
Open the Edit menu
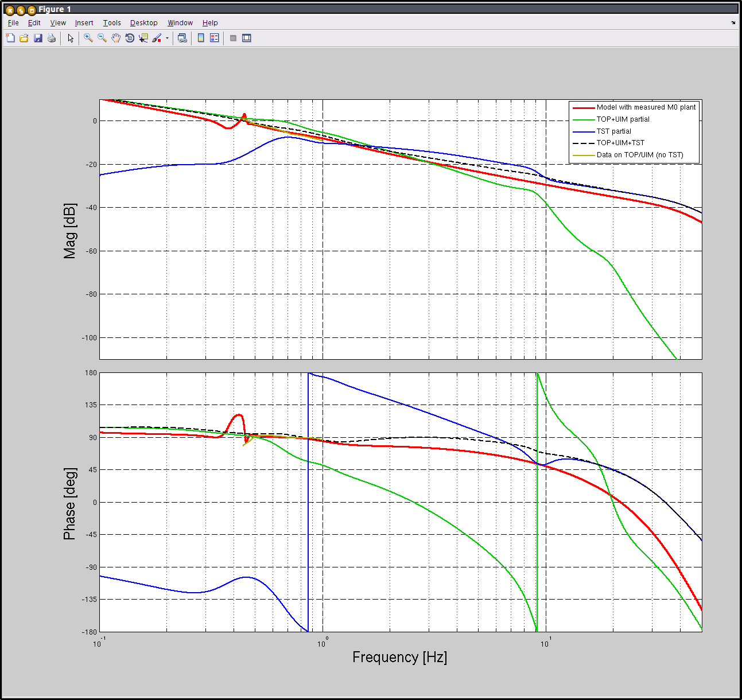tap(34, 23)
